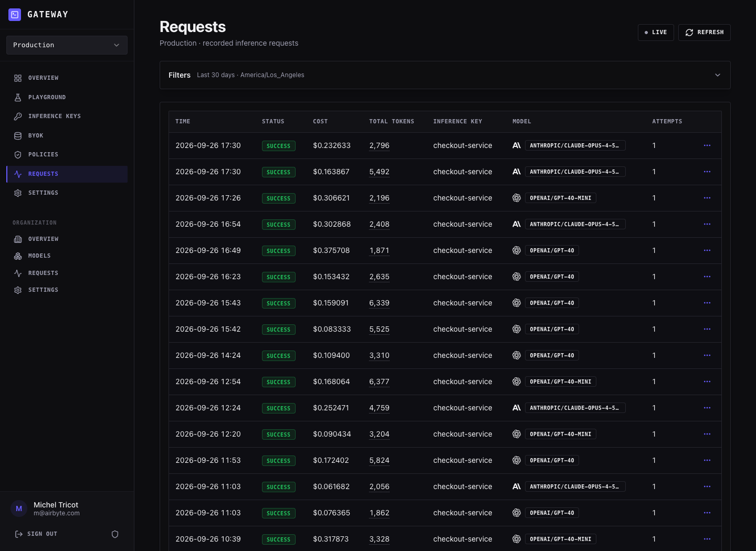756x551 pixels.
Task: Open the BYOK page
Action: pyautogui.click(x=67, y=136)
